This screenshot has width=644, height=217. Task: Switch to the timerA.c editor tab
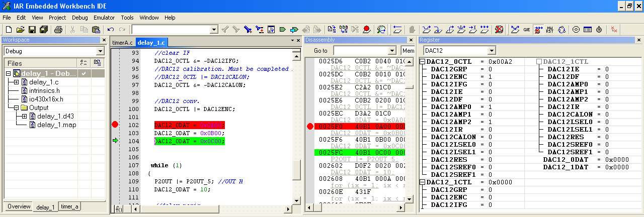(123, 43)
